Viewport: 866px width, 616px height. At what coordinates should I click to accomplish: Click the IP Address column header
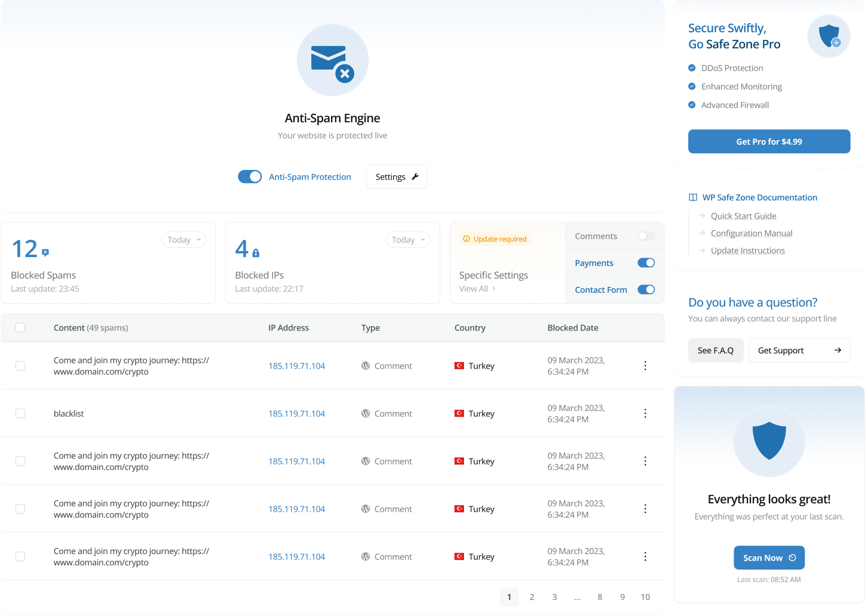click(x=289, y=327)
